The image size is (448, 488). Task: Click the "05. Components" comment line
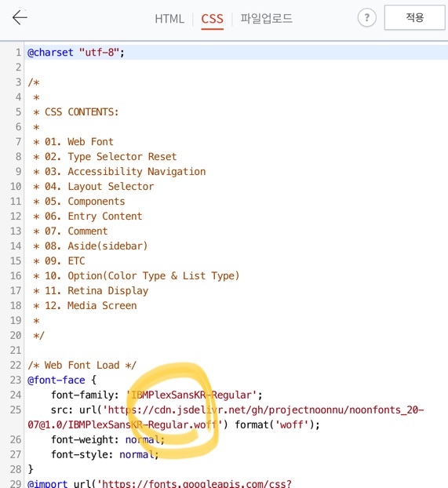79,202
